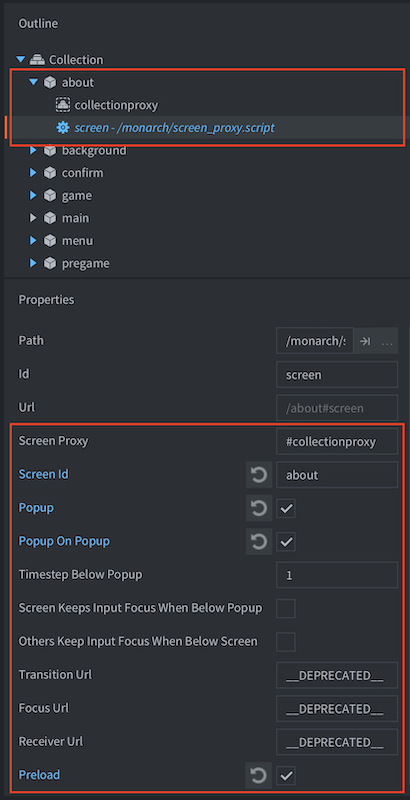Reset the Preload property to default
The image size is (410, 800).
(259, 776)
